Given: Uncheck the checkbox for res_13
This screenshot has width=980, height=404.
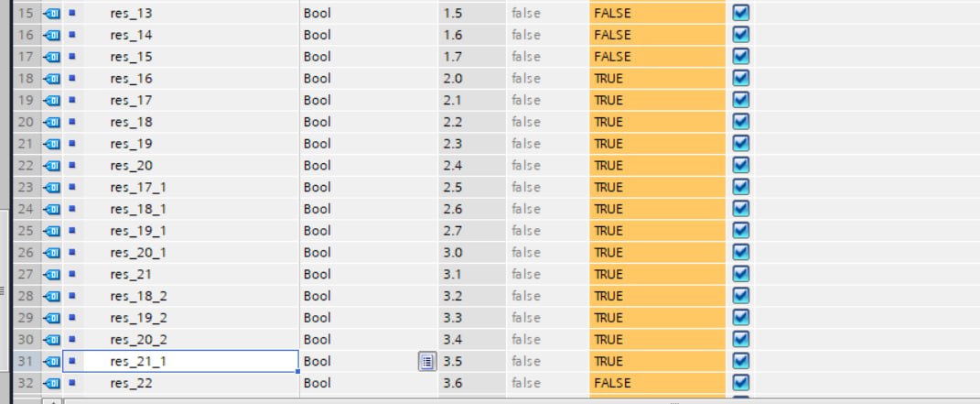Looking at the screenshot, I should (740, 13).
